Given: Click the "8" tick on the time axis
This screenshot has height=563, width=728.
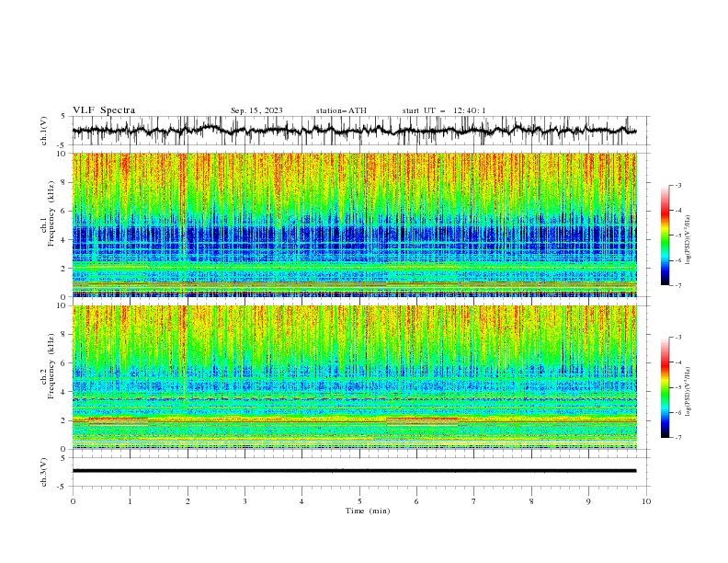Looking at the screenshot, I should [x=531, y=501].
